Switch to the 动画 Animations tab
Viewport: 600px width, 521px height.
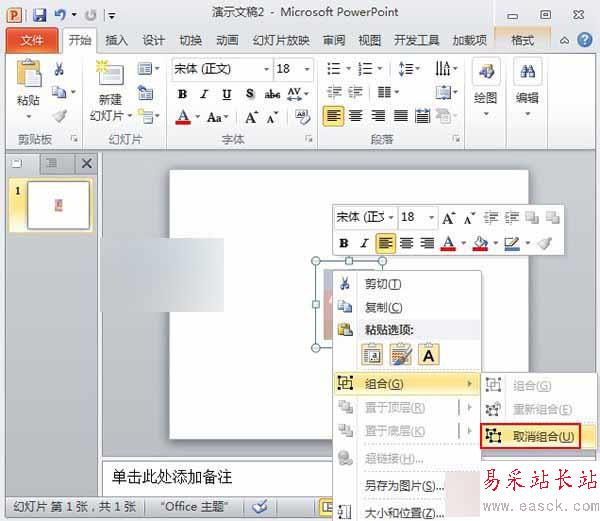(x=227, y=40)
